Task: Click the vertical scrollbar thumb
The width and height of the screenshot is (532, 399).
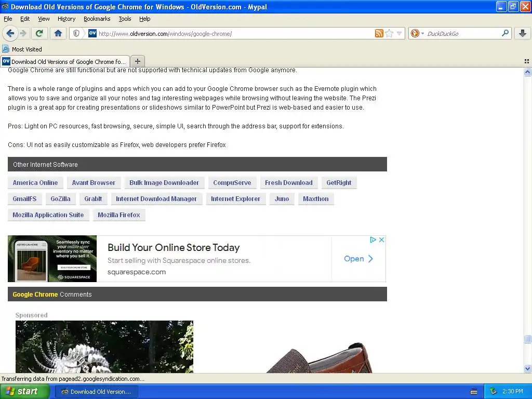Action: [528, 339]
